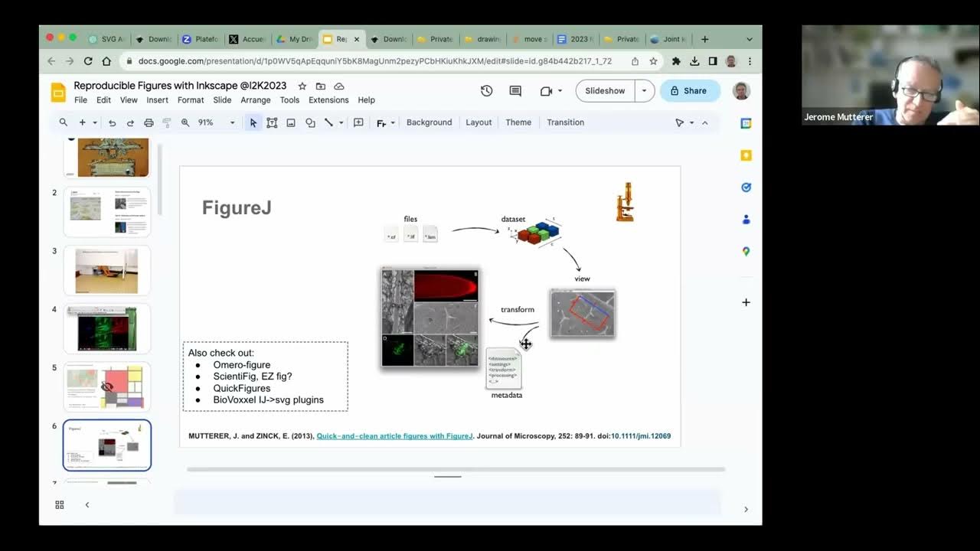Activate the paint format tool

[166, 122]
